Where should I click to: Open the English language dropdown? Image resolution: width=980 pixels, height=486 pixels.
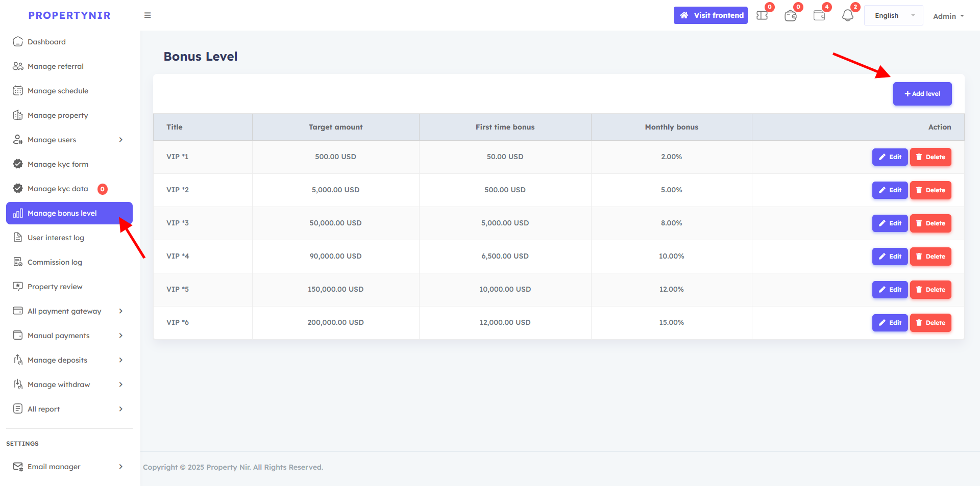click(893, 16)
